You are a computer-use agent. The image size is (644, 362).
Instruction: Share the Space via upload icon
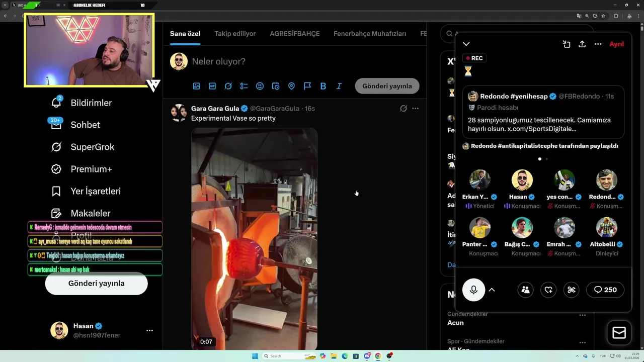pos(582,44)
